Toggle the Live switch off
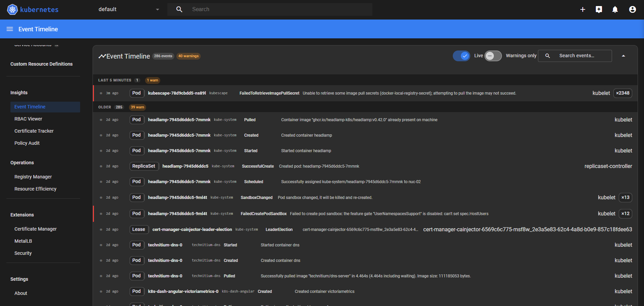Viewport: 644px width, 306px height. pos(462,56)
